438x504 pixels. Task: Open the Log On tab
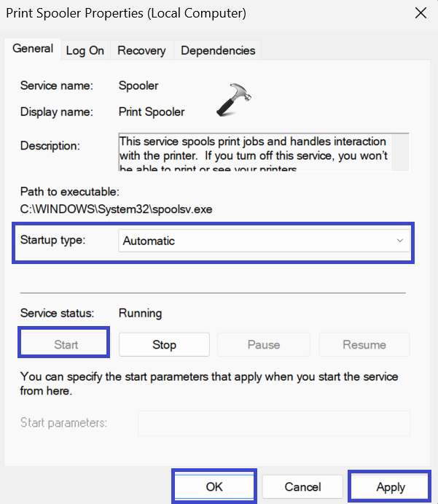(x=85, y=50)
